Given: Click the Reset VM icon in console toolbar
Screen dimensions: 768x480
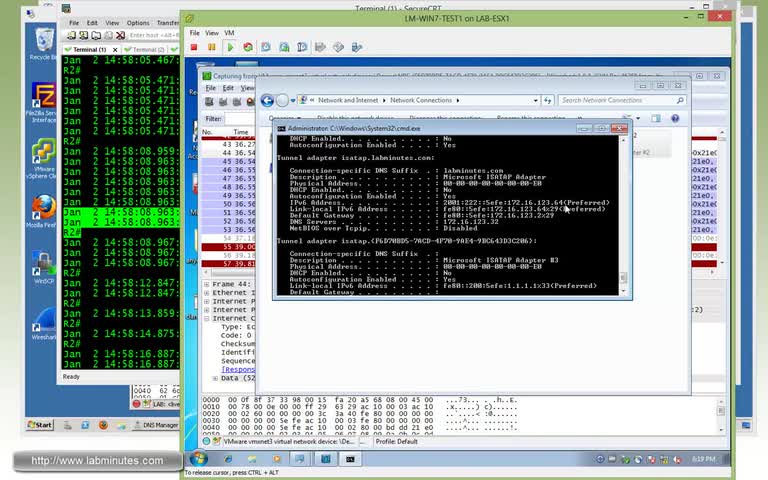Looking at the screenshot, I should pos(248,48).
